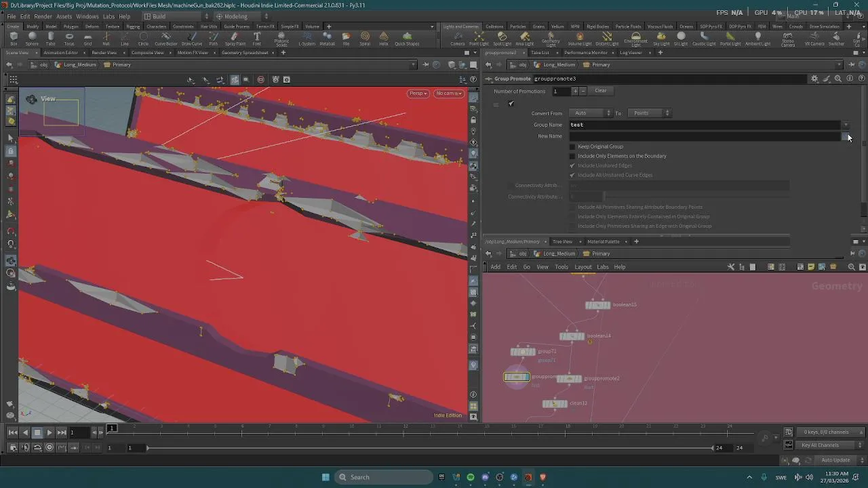This screenshot has width=868, height=488.
Task: Open network editor Layout menu
Action: pos(583,267)
